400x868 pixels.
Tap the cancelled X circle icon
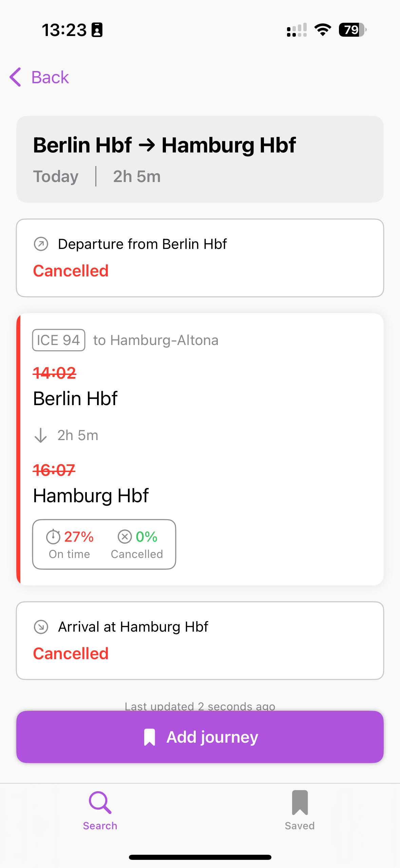(125, 537)
